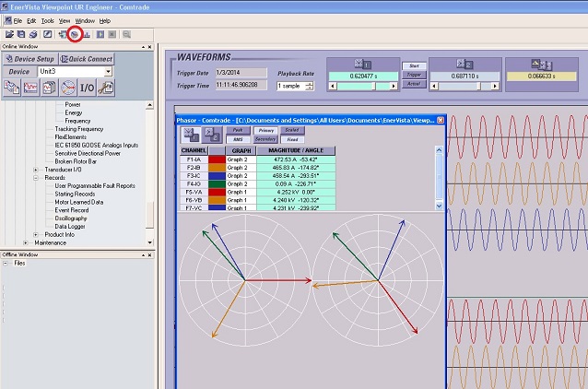Close the Online Window panel
This screenshot has height=389, width=588.
click(149, 47)
